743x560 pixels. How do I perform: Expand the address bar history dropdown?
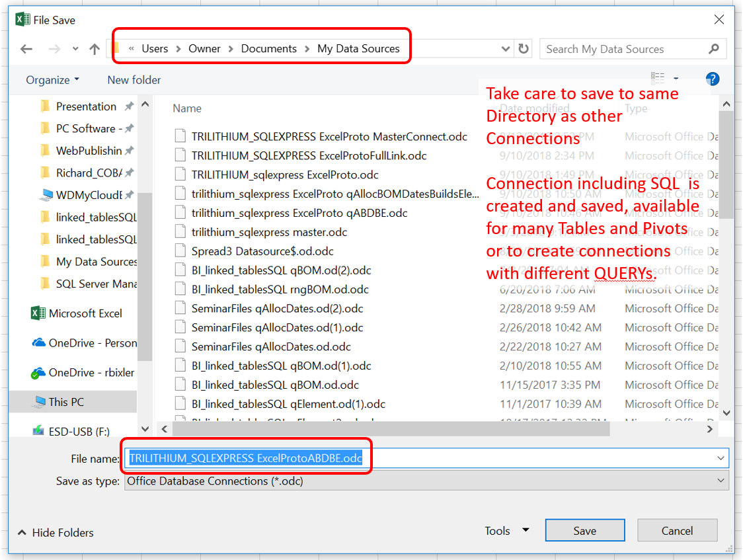[x=506, y=49]
